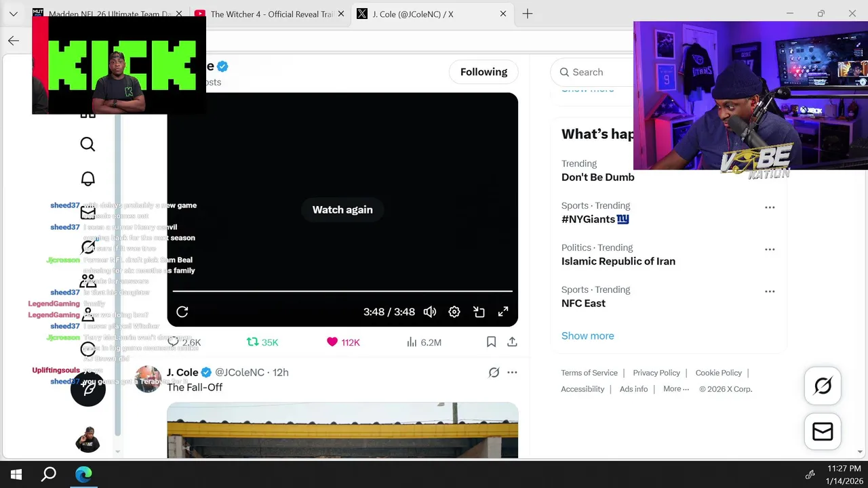Close The Witcher 4 tab
This screenshot has width=868, height=488.
pos(341,14)
